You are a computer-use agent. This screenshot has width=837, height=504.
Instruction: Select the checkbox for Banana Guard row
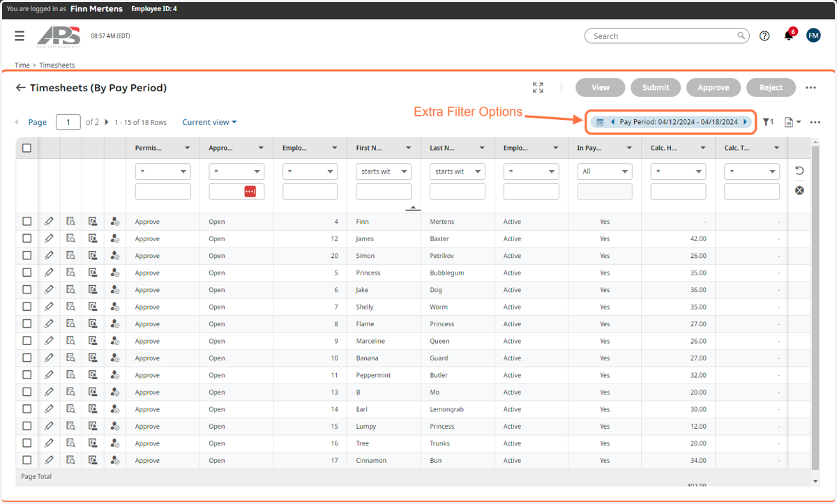point(27,358)
